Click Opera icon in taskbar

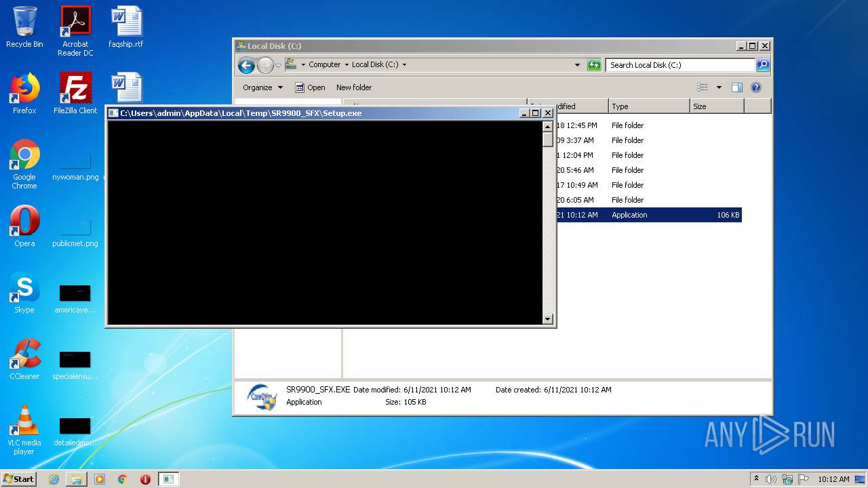point(145,479)
